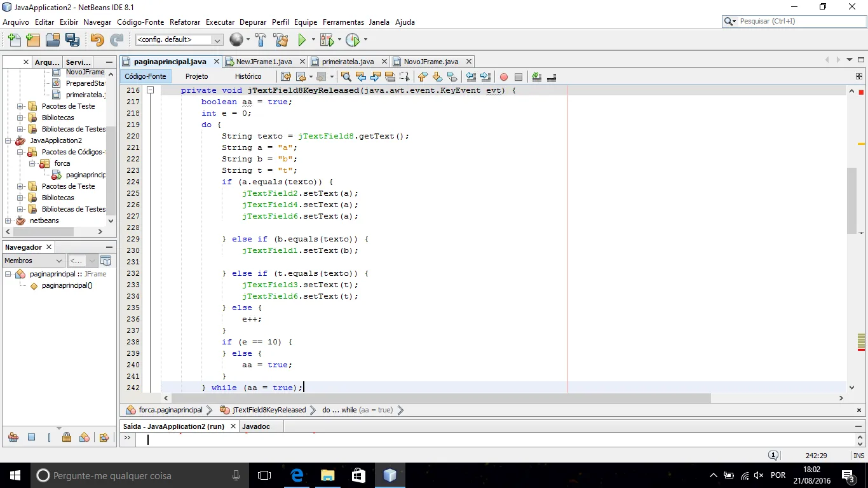Start macro recording with red circle icon
Viewport: 868px width, 488px height.
503,77
